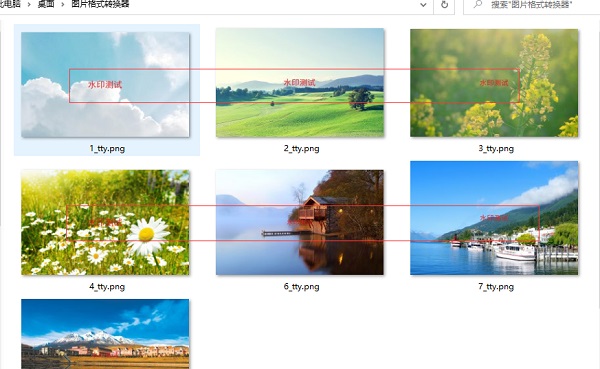The image size is (600, 369).
Task: Select the 7_tty.png harbor boats thumbnail
Action: pos(494,218)
